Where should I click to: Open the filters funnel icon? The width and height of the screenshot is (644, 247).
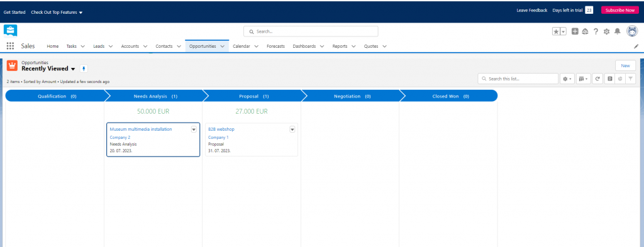[631, 79]
